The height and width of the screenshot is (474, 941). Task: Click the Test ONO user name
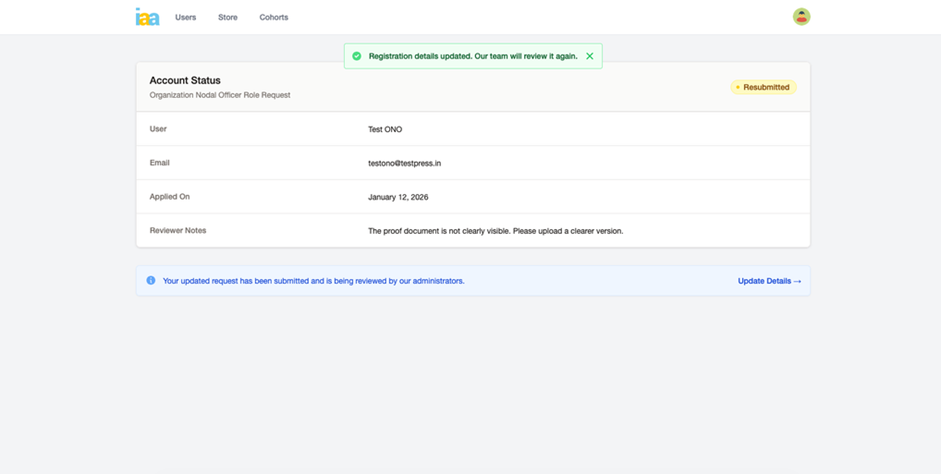pyautogui.click(x=385, y=129)
